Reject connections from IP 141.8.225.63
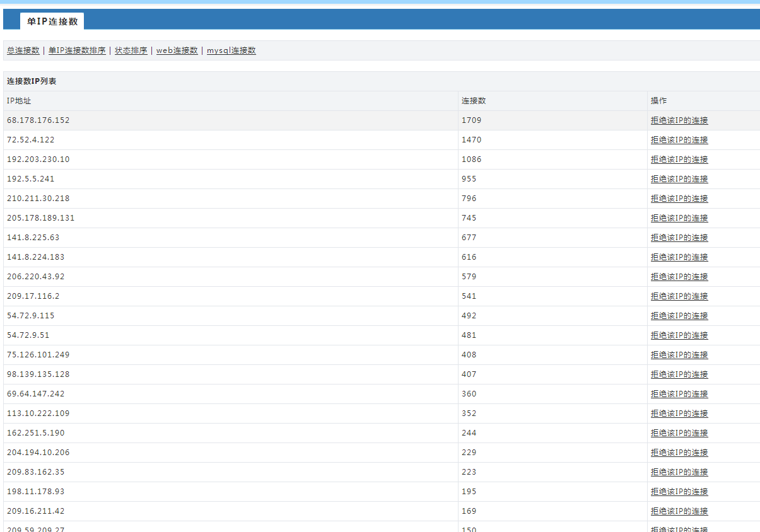Viewport: 760px width, 532px height. pos(679,238)
